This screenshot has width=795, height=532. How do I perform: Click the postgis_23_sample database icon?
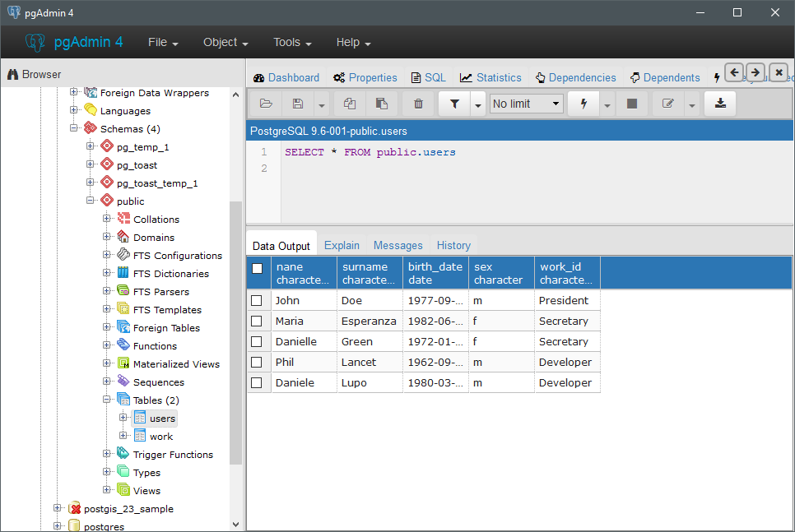coord(75,508)
